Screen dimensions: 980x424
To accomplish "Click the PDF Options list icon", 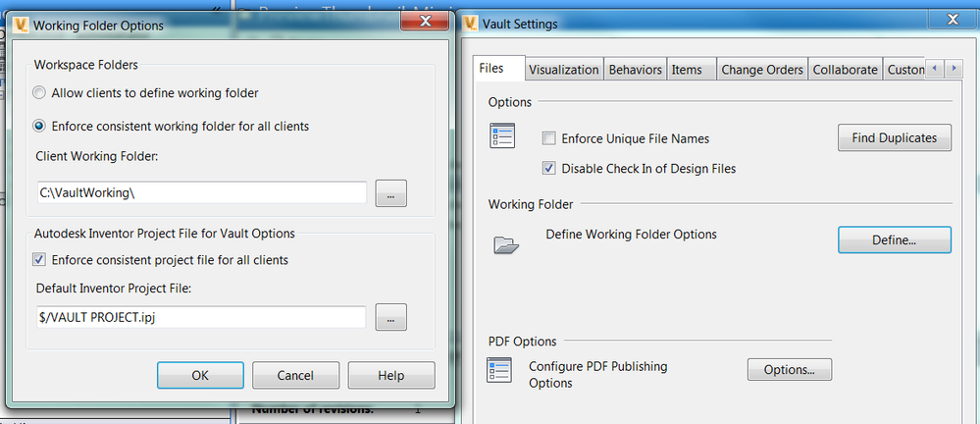I will click(500, 370).
